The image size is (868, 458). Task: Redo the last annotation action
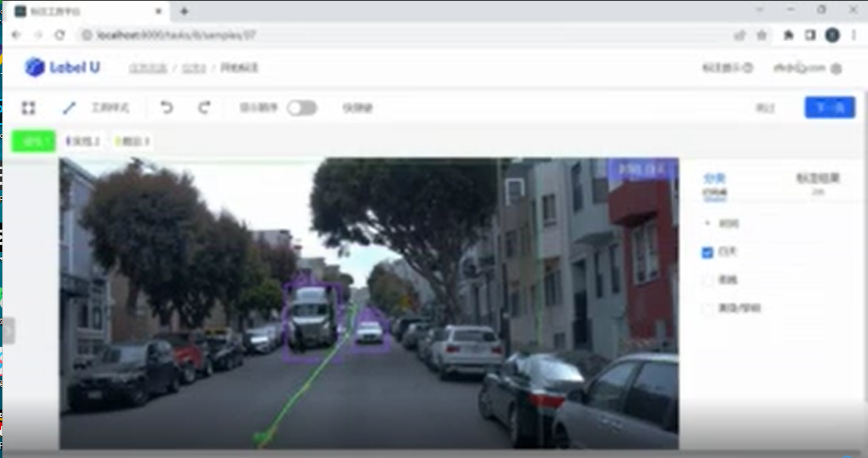[x=204, y=108]
